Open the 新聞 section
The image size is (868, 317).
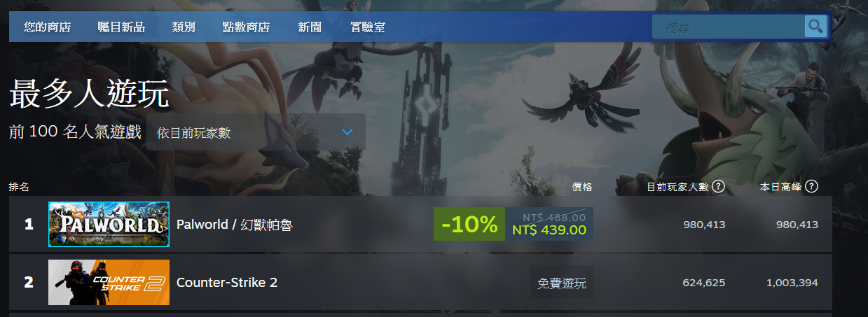click(310, 27)
